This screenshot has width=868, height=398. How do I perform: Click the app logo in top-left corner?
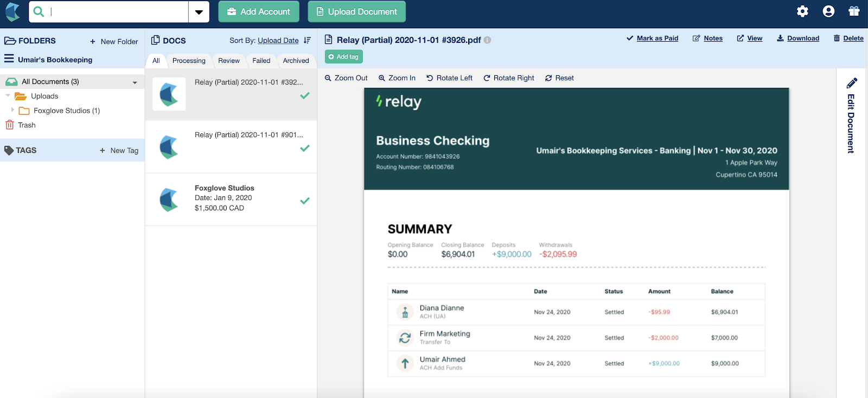tap(12, 11)
